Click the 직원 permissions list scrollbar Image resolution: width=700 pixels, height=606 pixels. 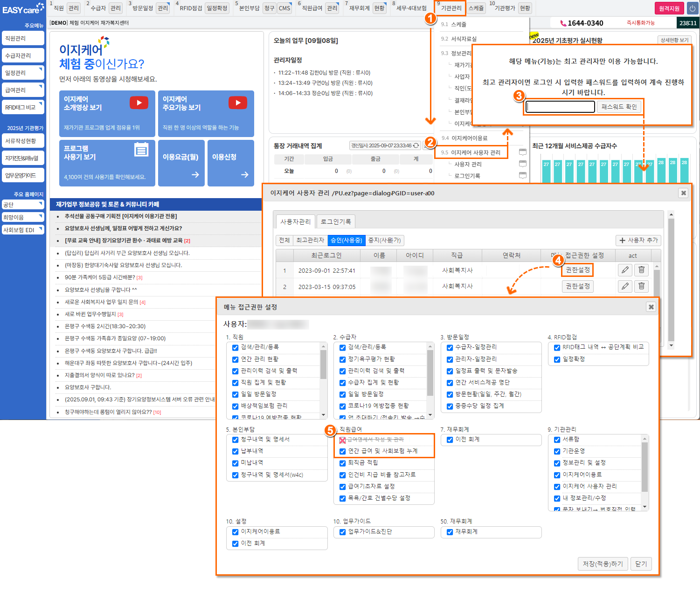(x=324, y=380)
